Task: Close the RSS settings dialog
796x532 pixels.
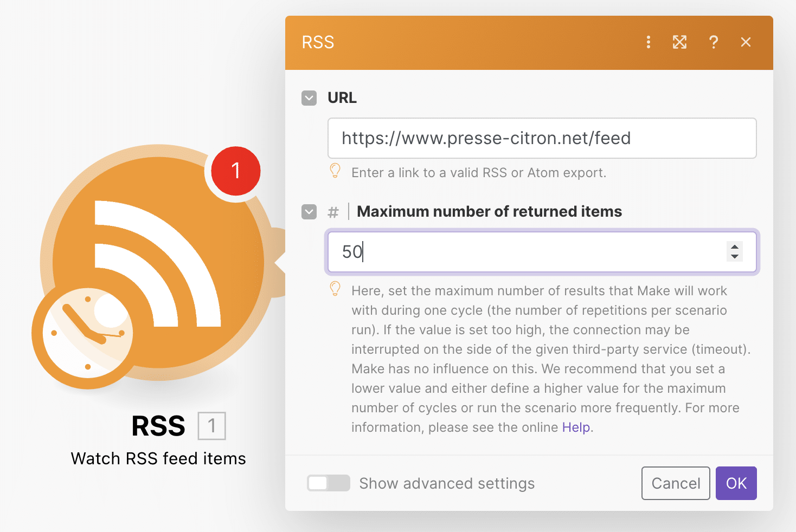Action: (x=746, y=42)
